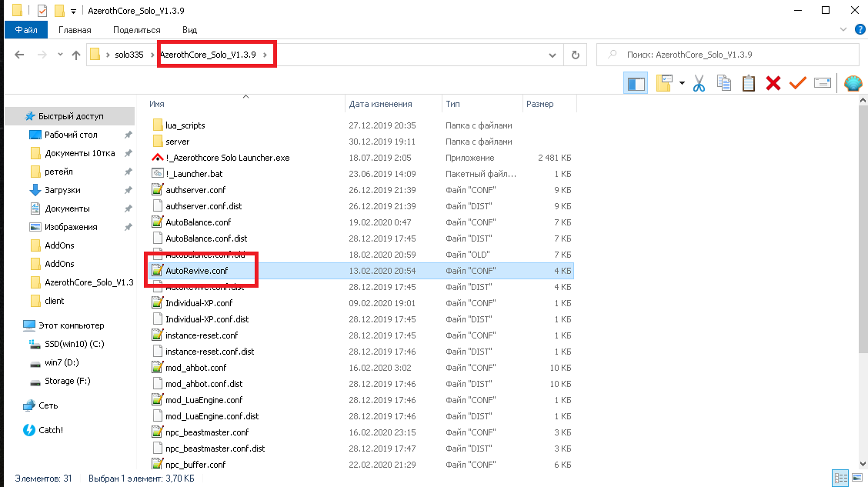Refresh the folder with the refresh icon
This screenshot has width=868, height=487.
tap(575, 55)
